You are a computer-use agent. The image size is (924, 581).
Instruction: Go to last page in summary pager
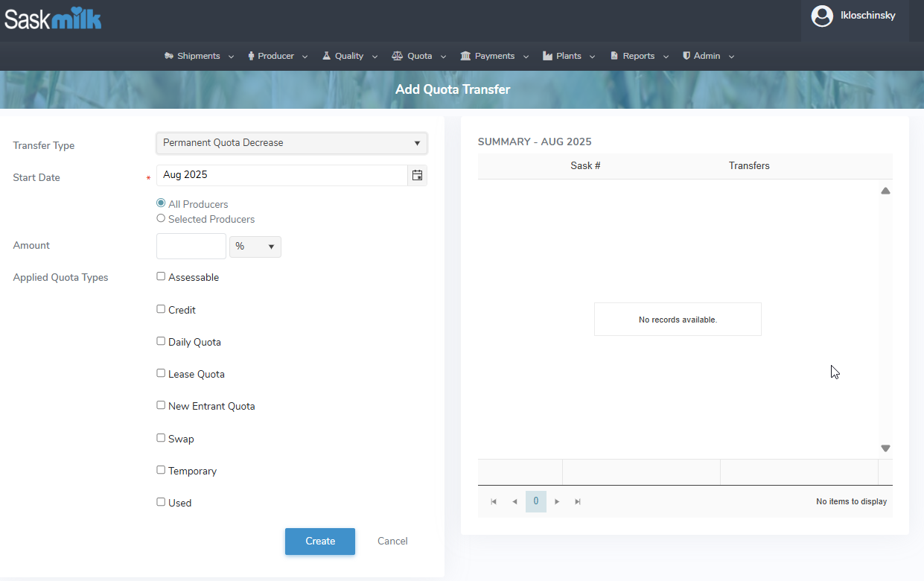coord(578,502)
